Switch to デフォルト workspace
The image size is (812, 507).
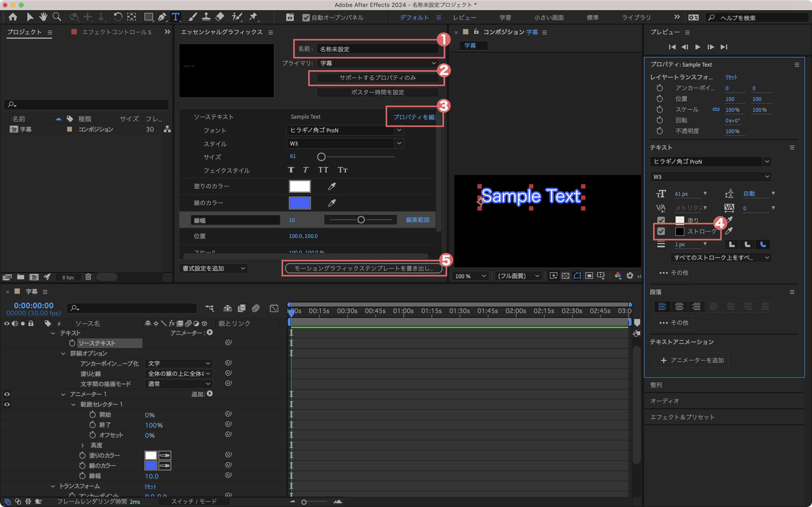[414, 17]
